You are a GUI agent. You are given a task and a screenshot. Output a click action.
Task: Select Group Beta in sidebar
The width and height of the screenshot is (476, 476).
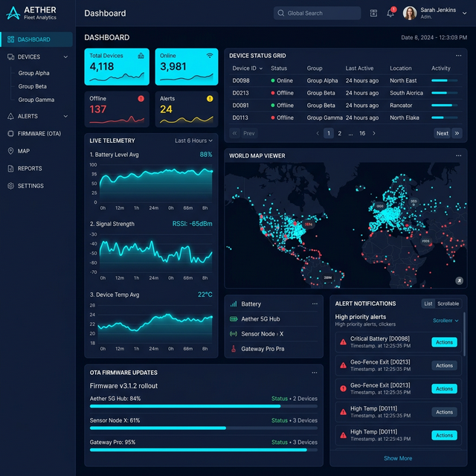[x=32, y=86]
